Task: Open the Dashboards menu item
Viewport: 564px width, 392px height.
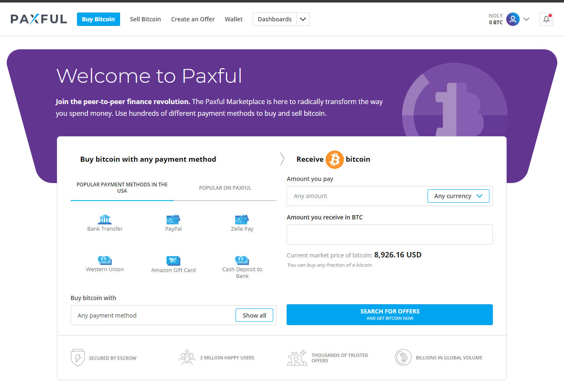Action: pyautogui.click(x=274, y=19)
